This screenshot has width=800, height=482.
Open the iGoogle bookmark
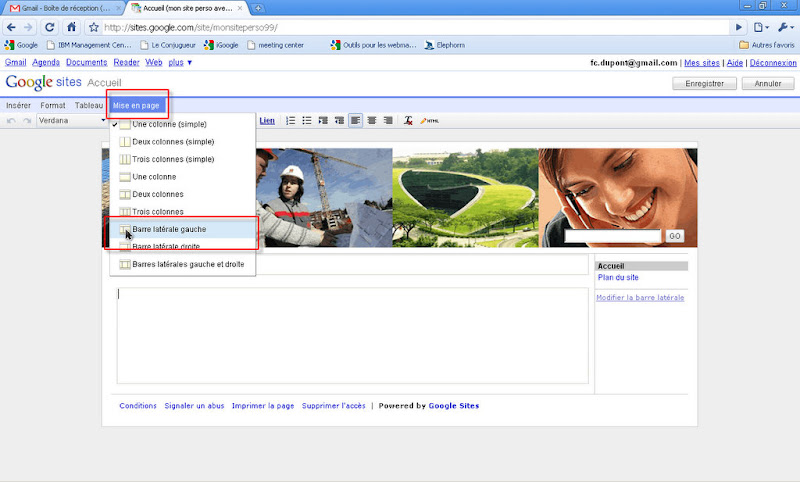(221, 45)
